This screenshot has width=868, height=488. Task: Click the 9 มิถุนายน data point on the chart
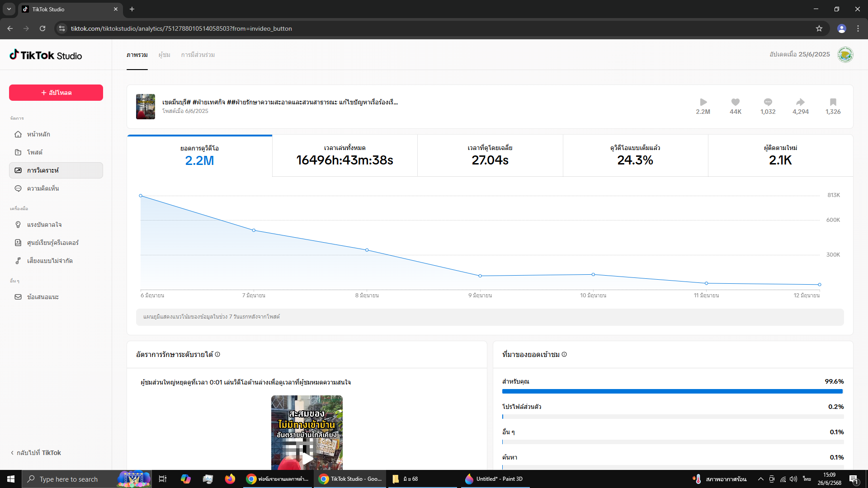(480, 276)
